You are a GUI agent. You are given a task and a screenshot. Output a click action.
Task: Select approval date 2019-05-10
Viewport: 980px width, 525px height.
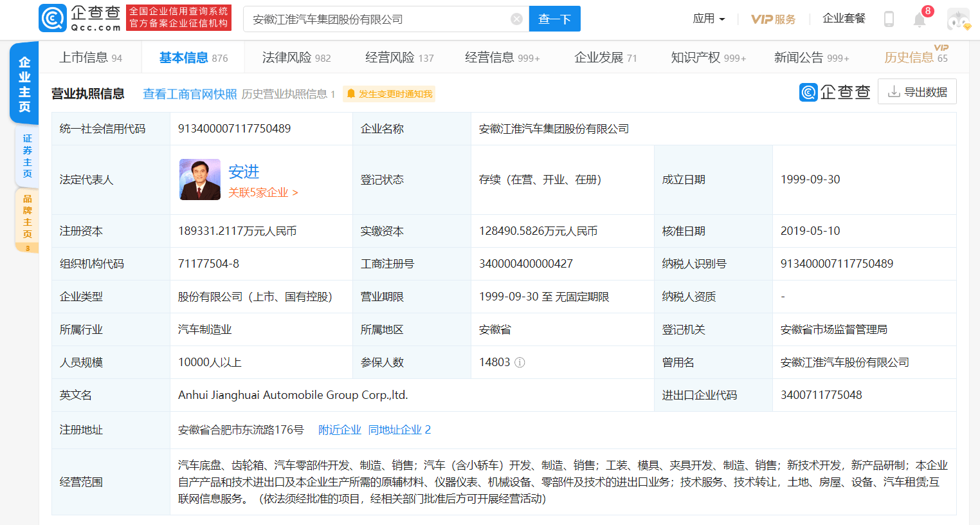pyautogui.click(x=810, y=231)
